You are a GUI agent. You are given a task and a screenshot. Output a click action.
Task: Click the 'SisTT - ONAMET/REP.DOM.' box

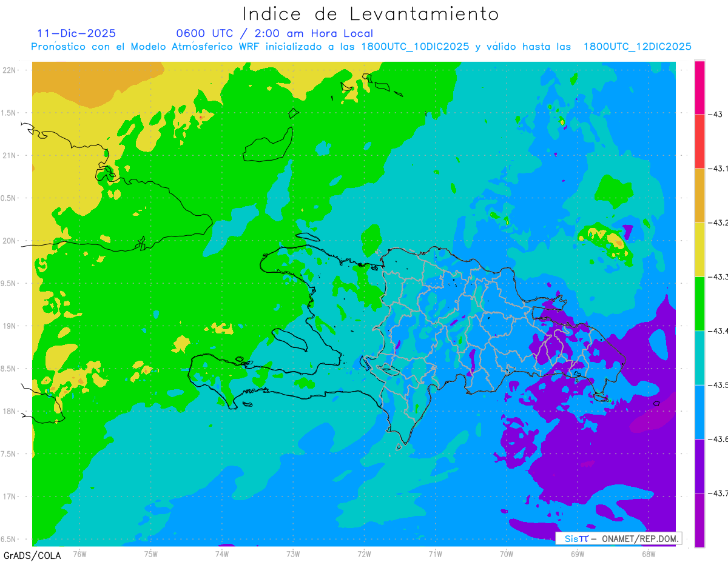click(x=619, y=538)
